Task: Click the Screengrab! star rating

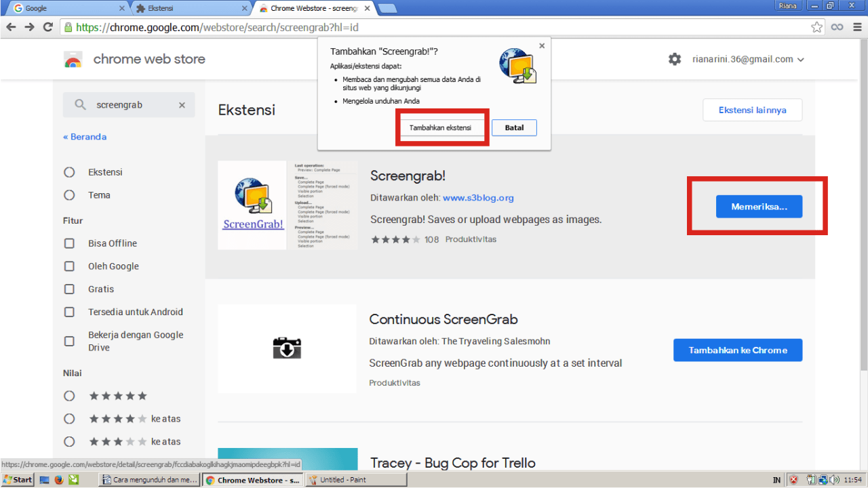Action: [x=395, y=239]
